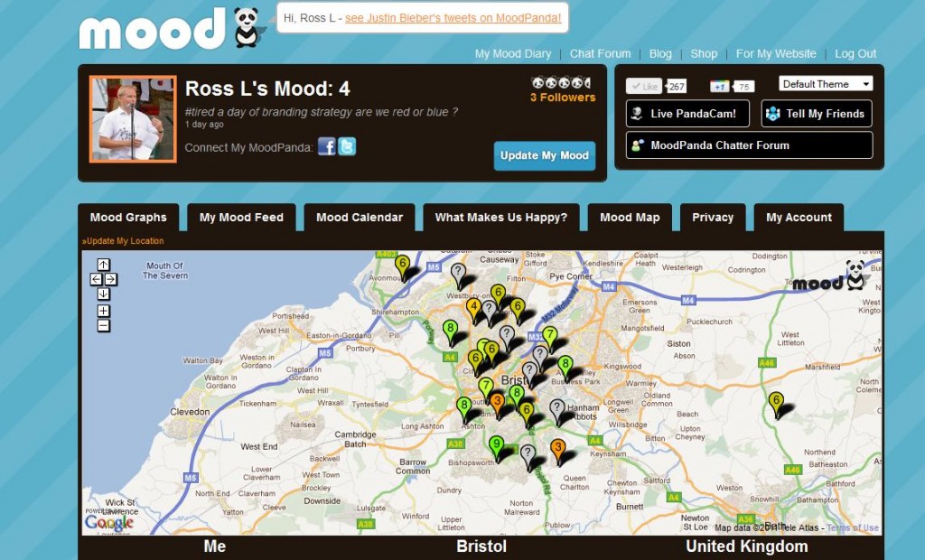
Task: Open the grey ? marker between markers 9 and 3
Action: (x=528, y=456)
